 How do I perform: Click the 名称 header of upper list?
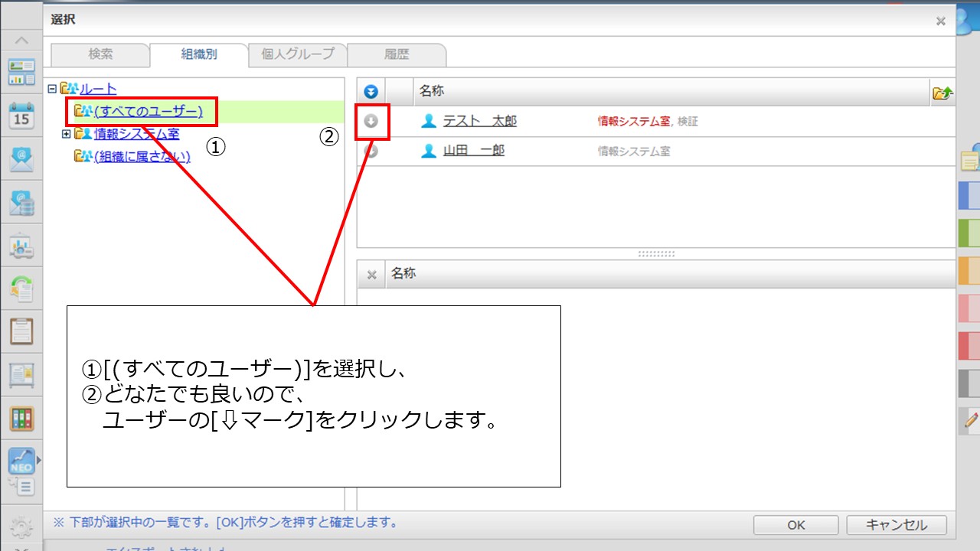(432, 91)
